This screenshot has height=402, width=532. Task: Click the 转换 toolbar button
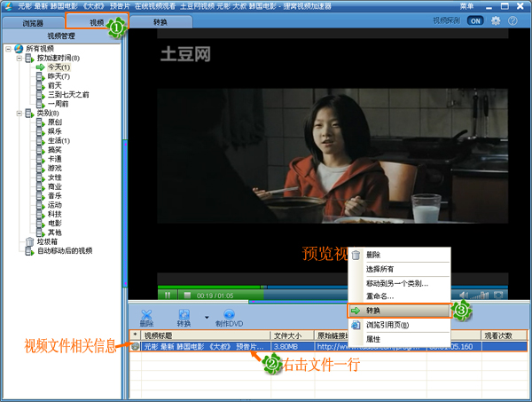184,318
